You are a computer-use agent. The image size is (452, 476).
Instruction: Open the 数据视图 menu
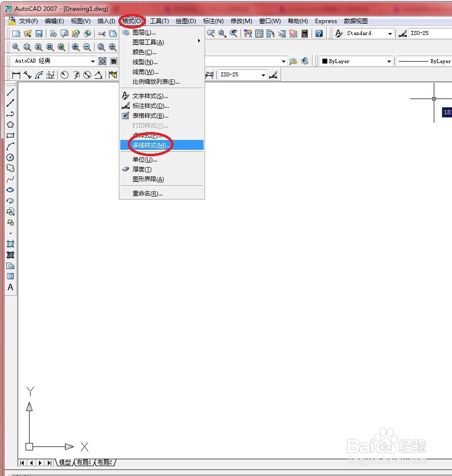[x=356, y=21]
